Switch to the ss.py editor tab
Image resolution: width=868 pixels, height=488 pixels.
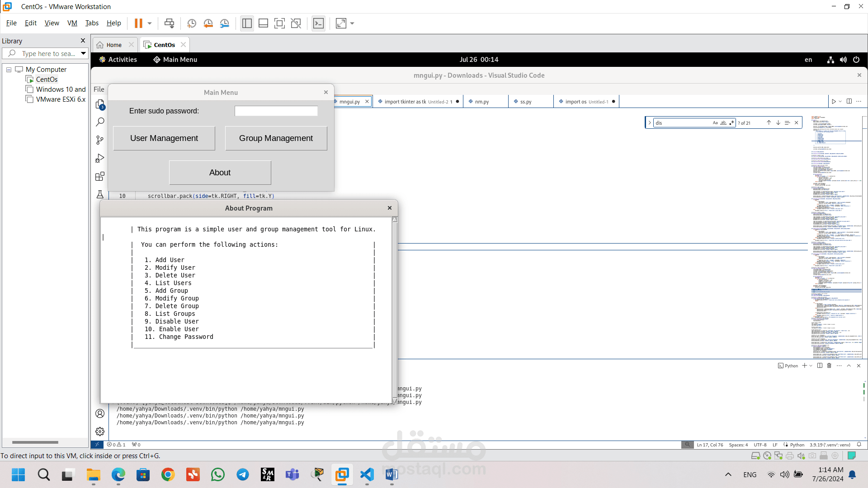click(x=527, y=102)
